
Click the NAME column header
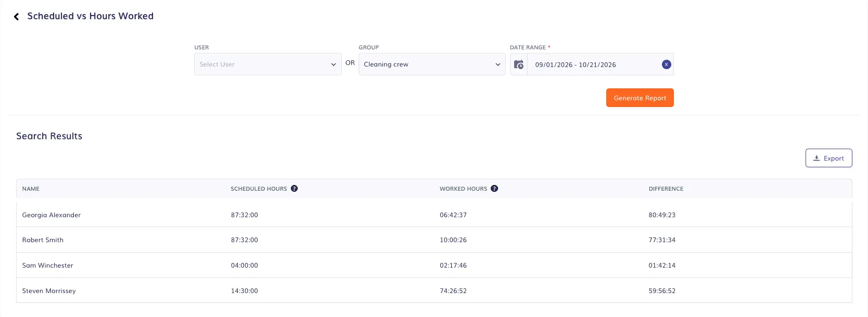coord(31,189)
